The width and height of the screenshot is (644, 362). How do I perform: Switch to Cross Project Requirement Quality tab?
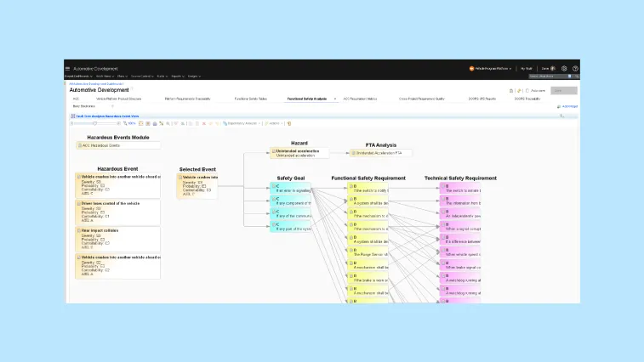(x=422, y=99)
